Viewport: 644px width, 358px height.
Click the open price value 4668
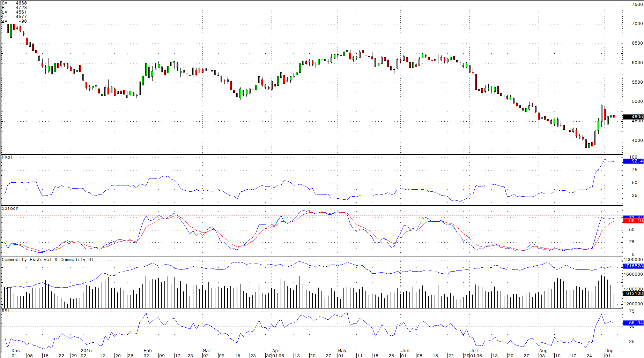click(x=21, y=3)
